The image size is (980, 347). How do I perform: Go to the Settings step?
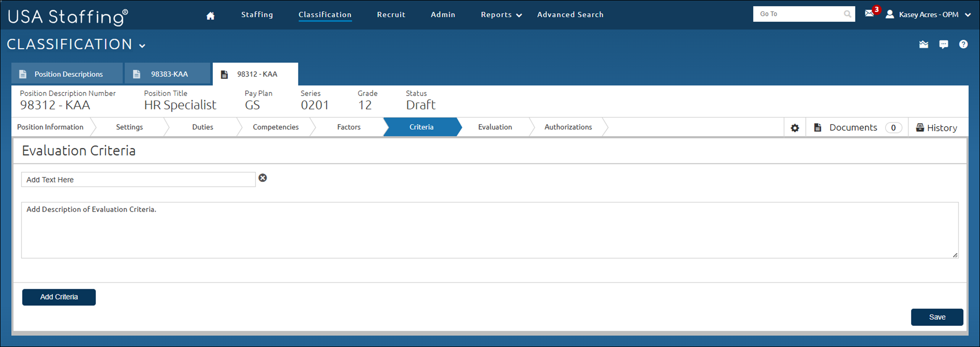(129, 127)
